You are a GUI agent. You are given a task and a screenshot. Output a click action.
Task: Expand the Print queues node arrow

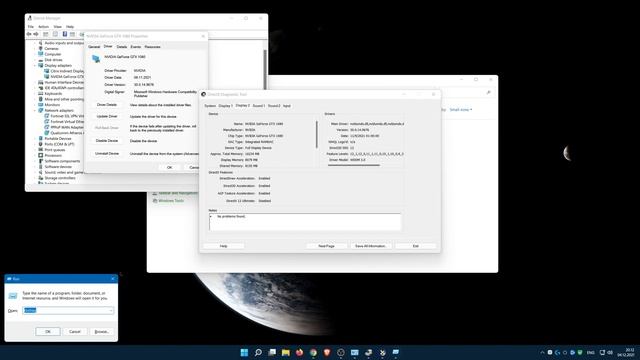(35, 150)
